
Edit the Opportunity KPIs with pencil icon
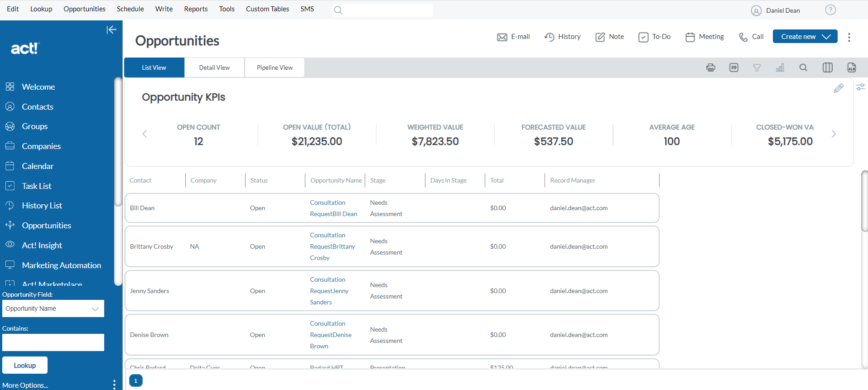tap(839, 88)
